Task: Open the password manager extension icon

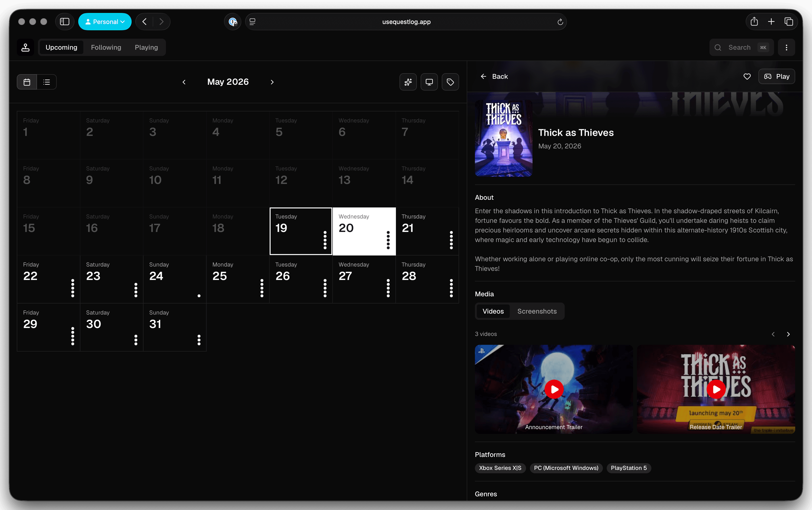Action: pyautogui.click(x=233, y=22)
